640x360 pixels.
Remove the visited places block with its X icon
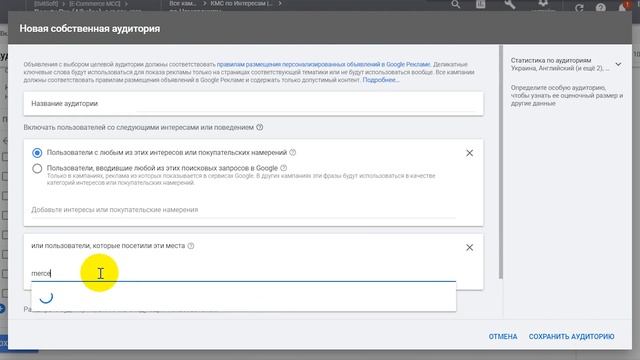pos(469,247)
